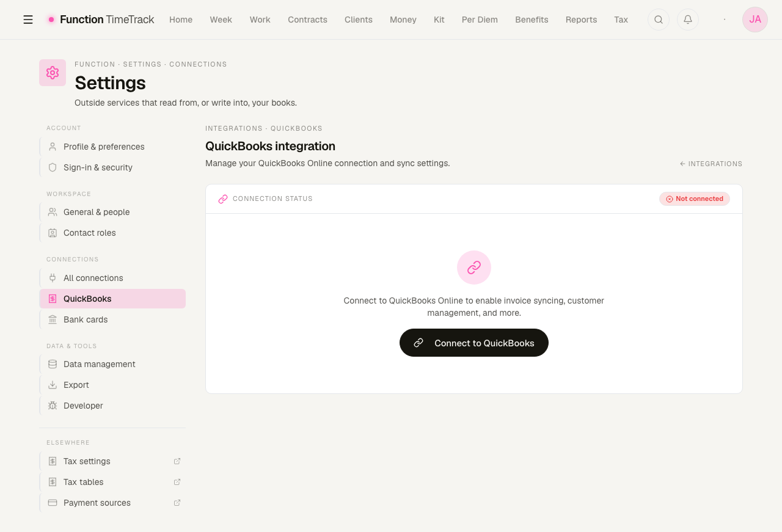The height and width of the screenshot is (532, 782).
Task: Click the Payment sources card icon
Action: pos(53,503)
